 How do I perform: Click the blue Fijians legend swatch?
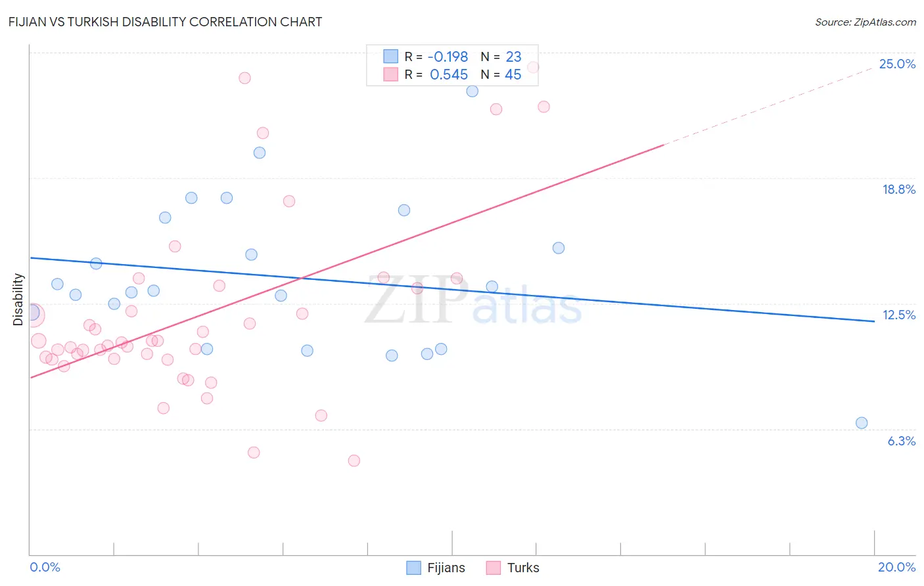click(413, 568)
